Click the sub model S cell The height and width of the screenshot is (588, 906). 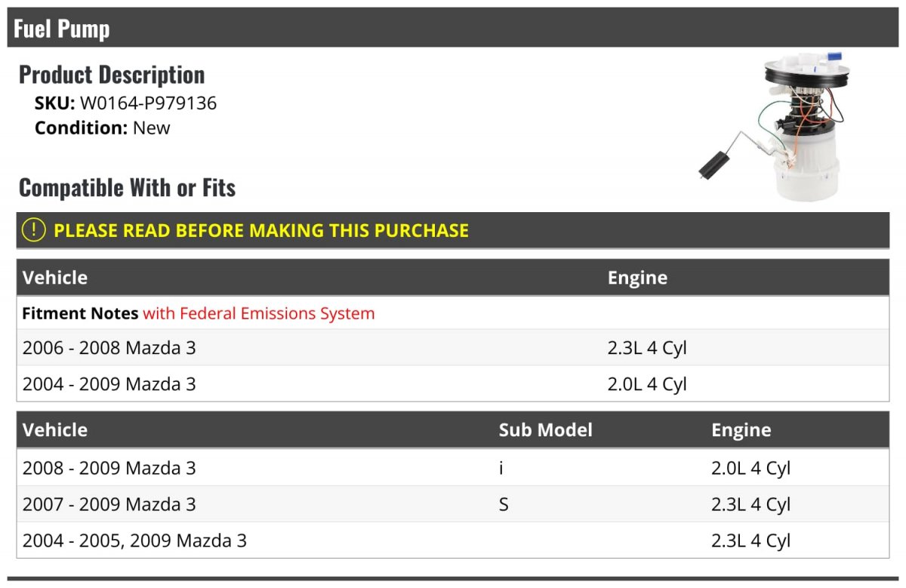click(504, 504)
